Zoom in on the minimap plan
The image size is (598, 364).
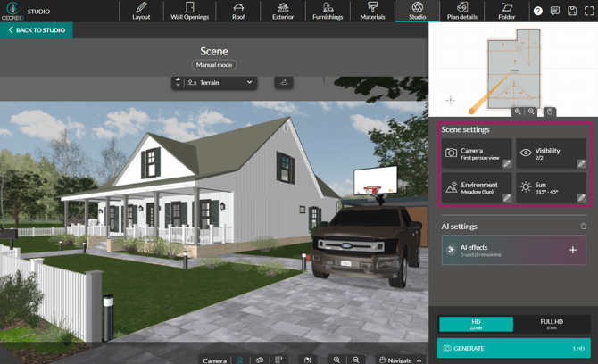pyautogui.click(x=518, y=112)
